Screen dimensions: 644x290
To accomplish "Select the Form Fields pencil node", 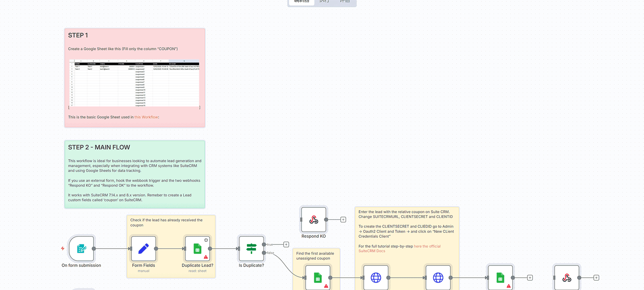I will (143, 249).
